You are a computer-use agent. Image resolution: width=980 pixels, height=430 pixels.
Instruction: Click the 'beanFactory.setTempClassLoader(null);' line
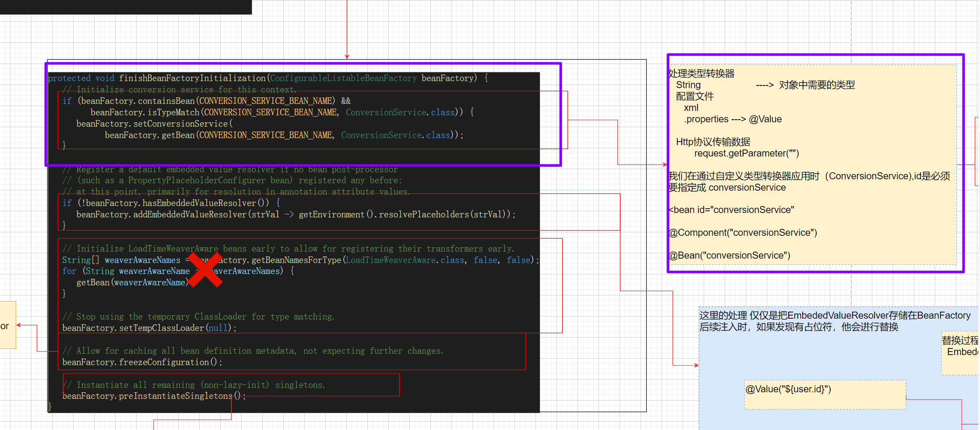(149, 328)
